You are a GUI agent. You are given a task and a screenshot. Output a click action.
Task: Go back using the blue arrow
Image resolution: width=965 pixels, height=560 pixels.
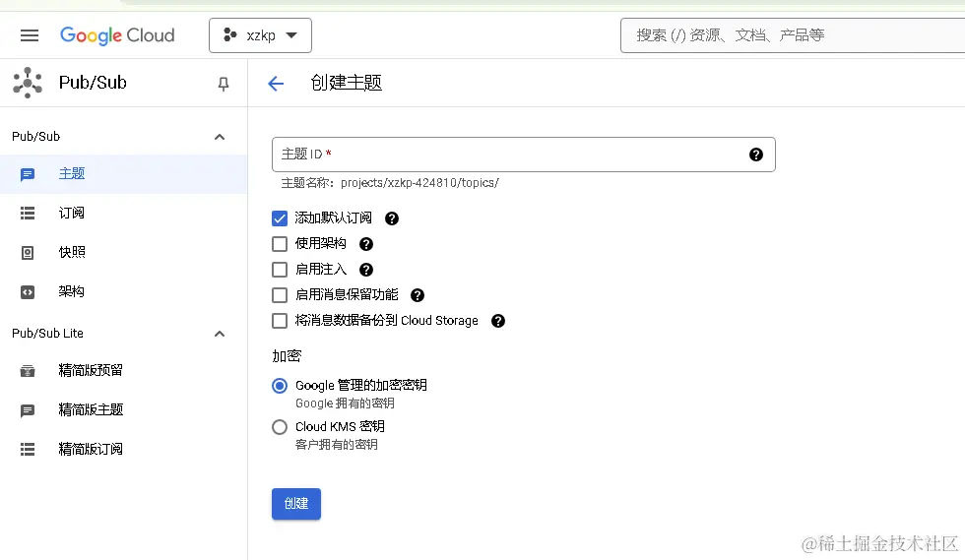point(276,83)
